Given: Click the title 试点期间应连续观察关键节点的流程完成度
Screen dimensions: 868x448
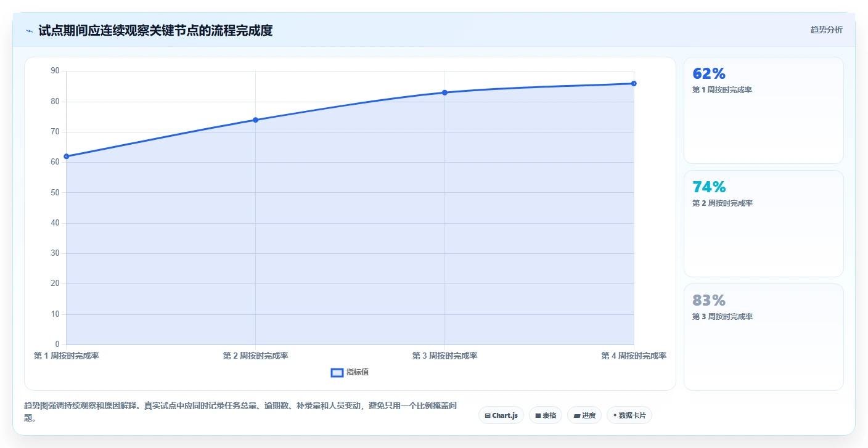Looking at the screenshot, I should point(155,30).
